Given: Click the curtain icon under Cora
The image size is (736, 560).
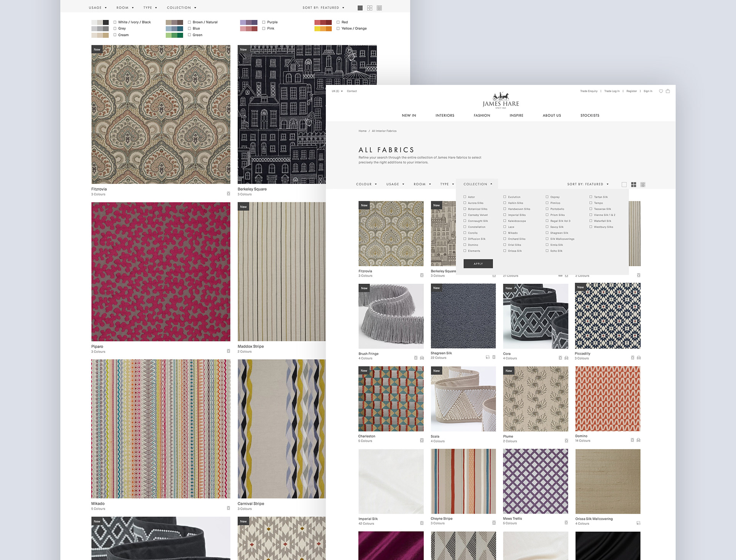Looking at the screenshot, I should click(560, 358).
